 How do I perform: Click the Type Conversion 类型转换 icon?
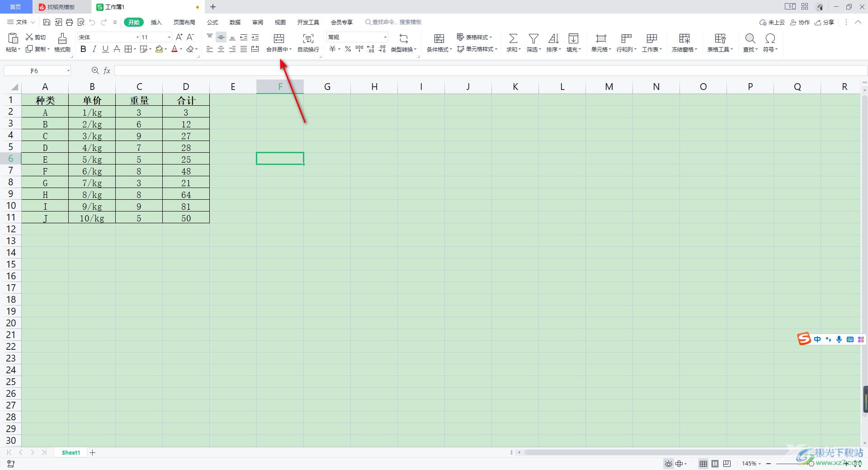pyautogui.click(x=404, y=38)
